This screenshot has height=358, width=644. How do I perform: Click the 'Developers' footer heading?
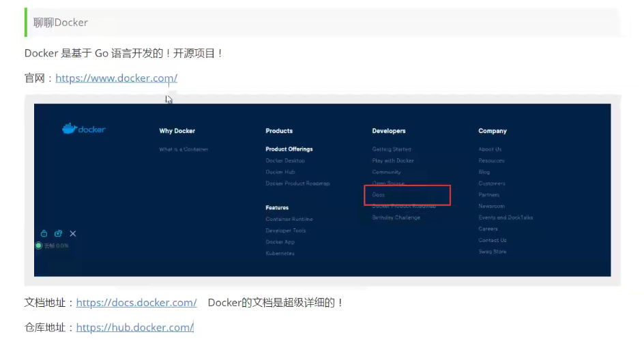[389, 131]
